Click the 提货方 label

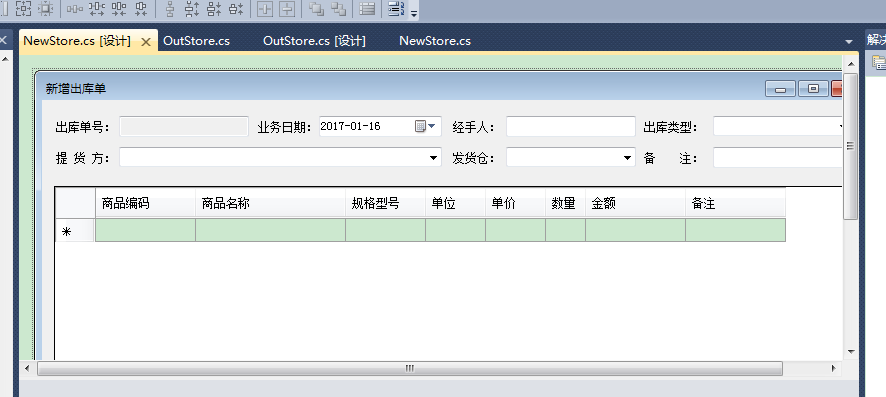pos(82,158)
